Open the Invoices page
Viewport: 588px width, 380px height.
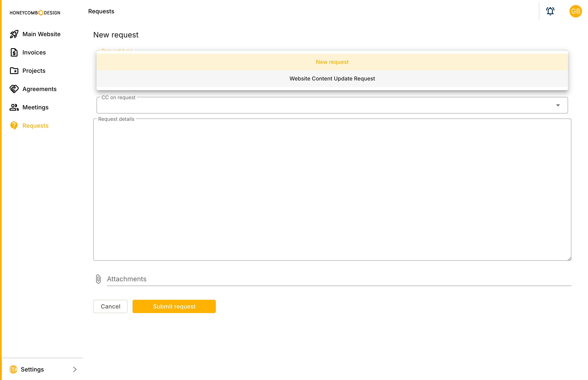click(x=34, y=52)
